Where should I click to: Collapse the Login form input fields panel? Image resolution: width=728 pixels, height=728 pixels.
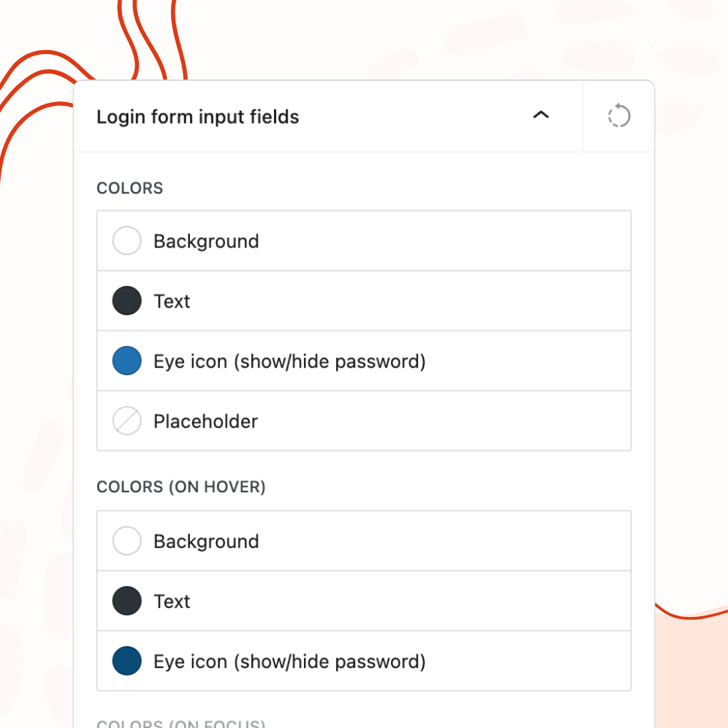point(540,116)
